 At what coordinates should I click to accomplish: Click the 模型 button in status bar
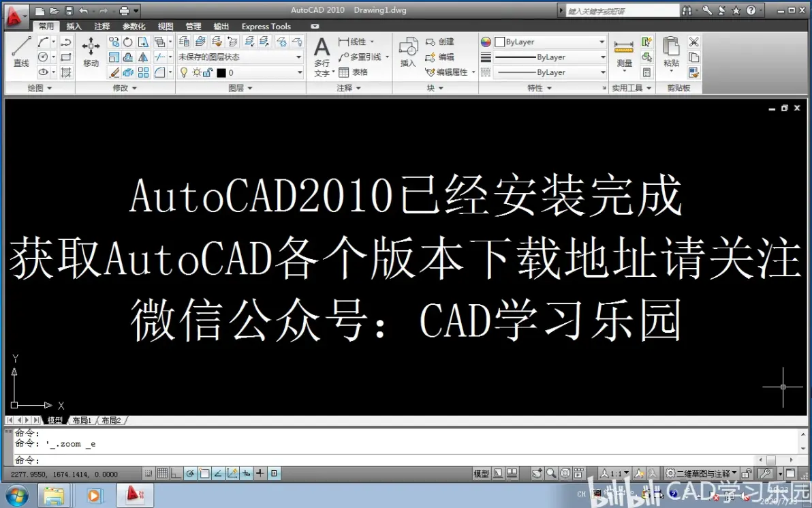tap(481, 473)
